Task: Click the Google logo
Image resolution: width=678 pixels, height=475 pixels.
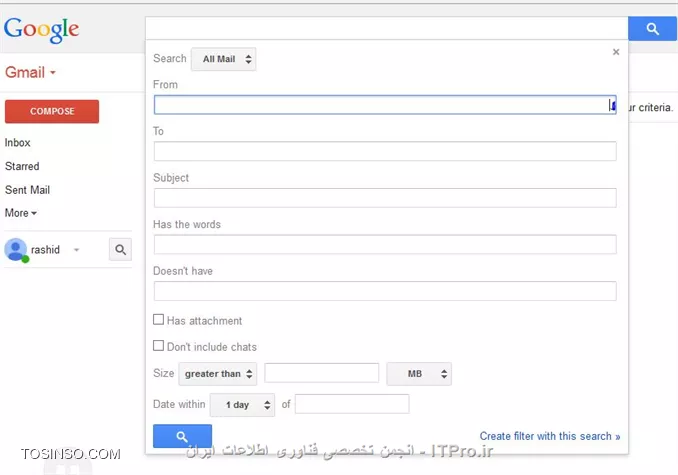Action: pos(42,30)
